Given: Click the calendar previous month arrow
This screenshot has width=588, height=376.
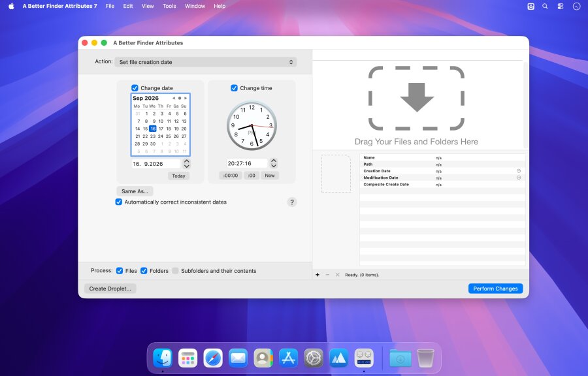Looking at the screenshot, I should (x=174, y=98).
